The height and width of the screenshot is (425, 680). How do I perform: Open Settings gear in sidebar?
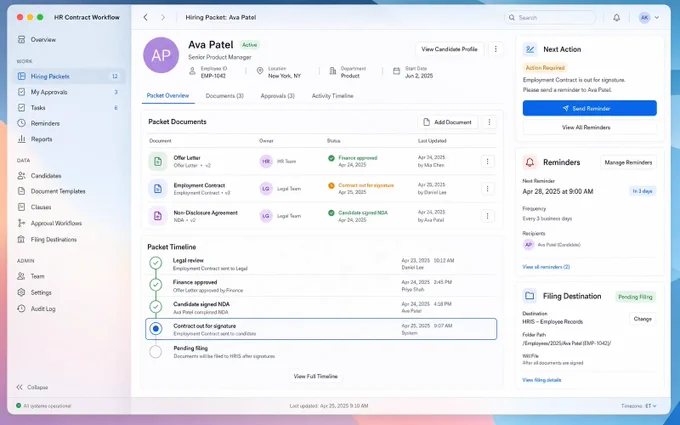pyautogui.click(x=21, y=292)
